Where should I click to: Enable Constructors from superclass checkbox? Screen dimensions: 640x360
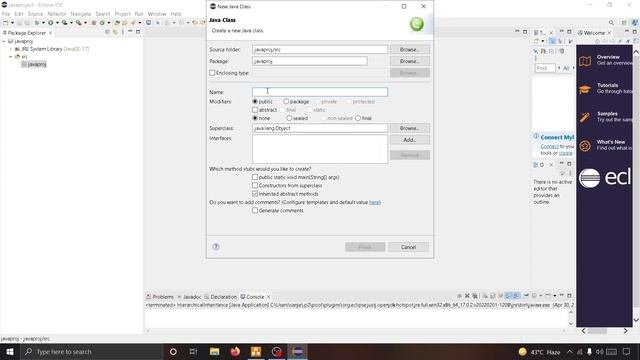tap(255, 185)
